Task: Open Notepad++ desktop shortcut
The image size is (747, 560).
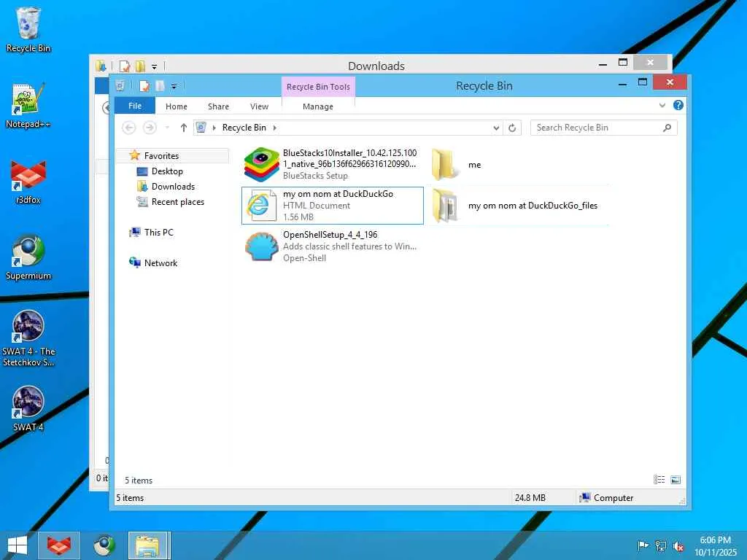Action: click(28, 105)
